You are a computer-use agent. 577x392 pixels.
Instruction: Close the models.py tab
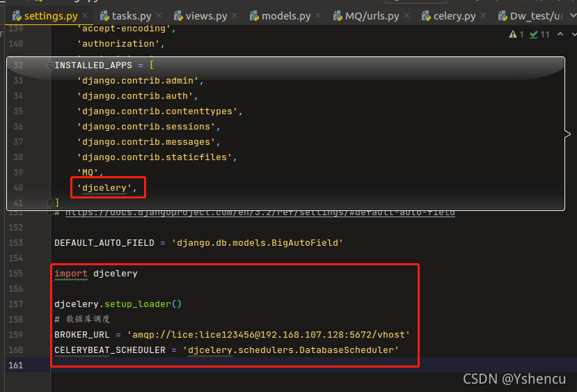318,16
